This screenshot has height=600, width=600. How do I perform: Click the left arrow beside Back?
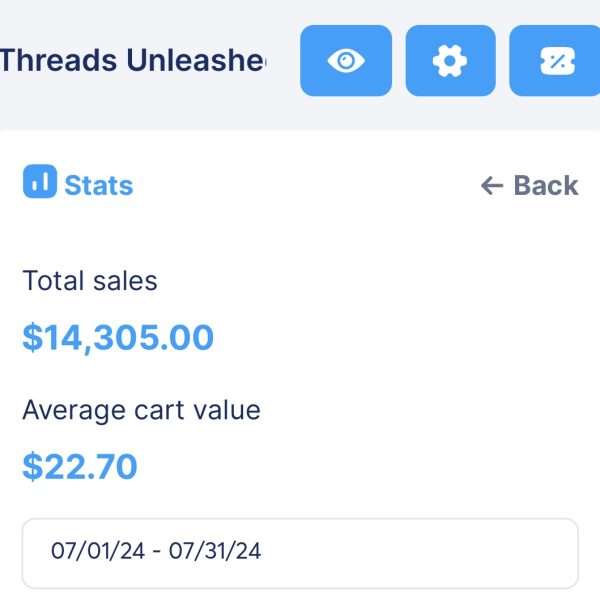coord(491,186)
